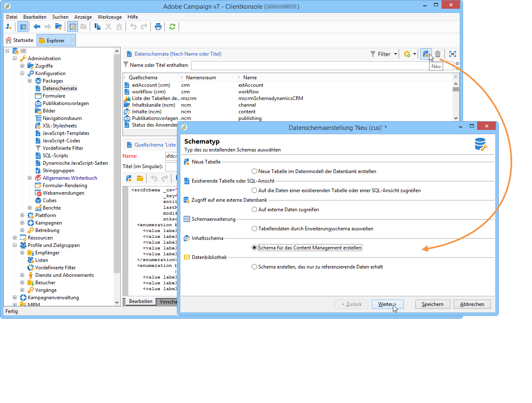Click the Bilder icon in the tree
Viewport: 532px width, 403px height.
38,111
